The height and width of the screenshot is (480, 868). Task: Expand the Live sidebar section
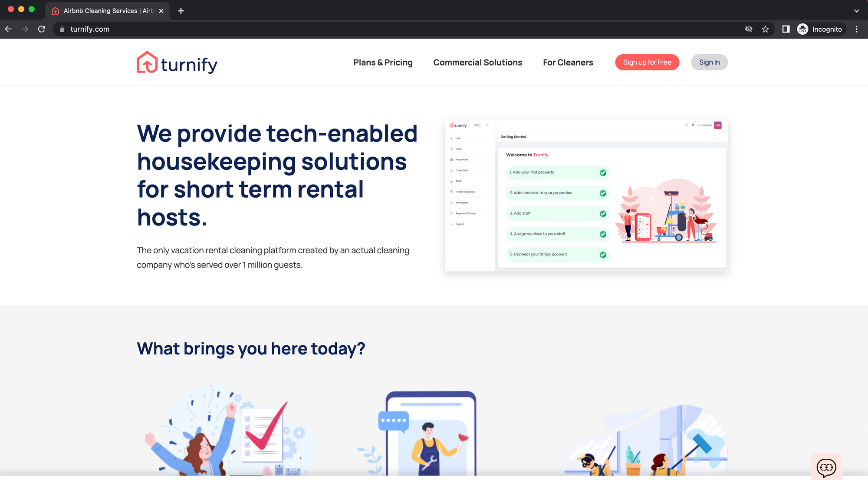(459, 138)
